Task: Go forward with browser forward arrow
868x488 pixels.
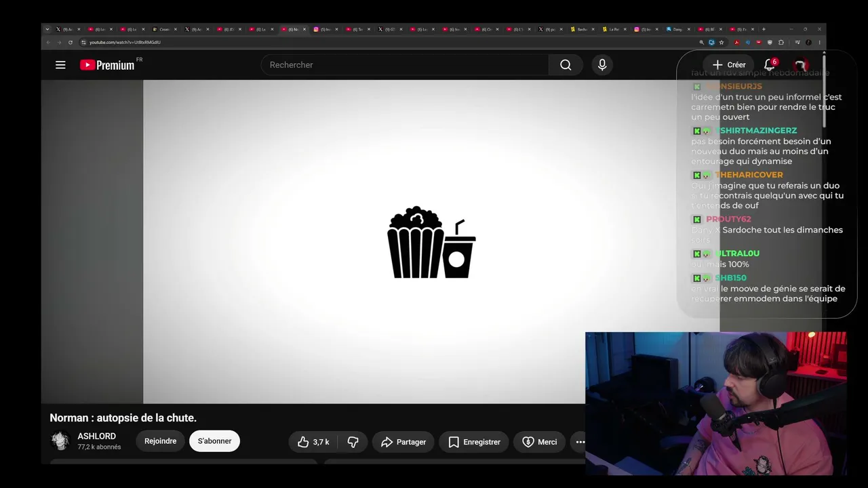Action: pyautogui.click(x=59, y=42)
